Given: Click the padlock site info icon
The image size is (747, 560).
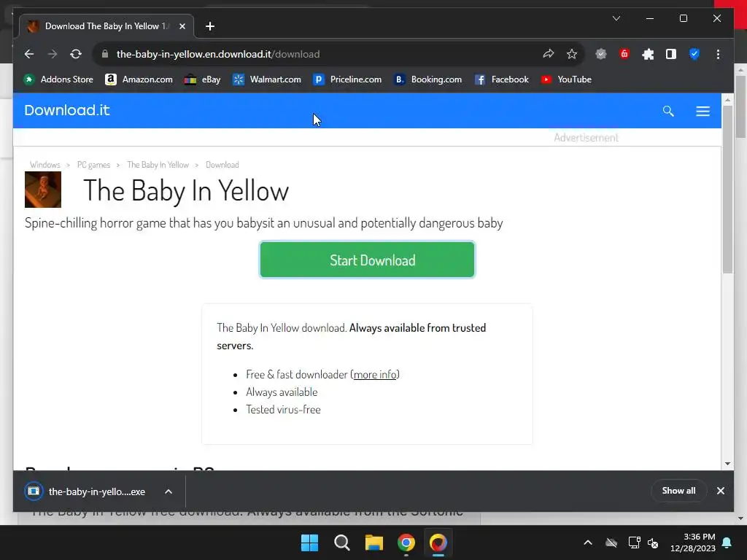Looking at the screenshot, I should point(105,54).
